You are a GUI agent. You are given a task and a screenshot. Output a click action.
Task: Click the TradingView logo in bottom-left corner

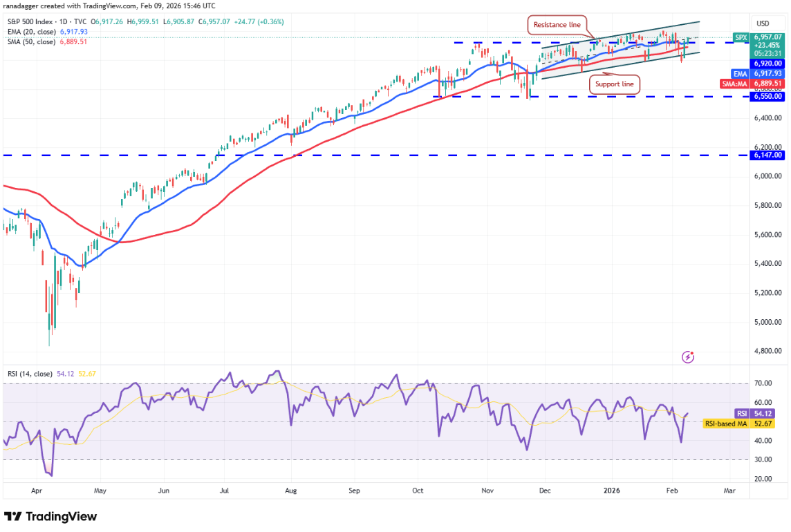click(x=50, y=517)
